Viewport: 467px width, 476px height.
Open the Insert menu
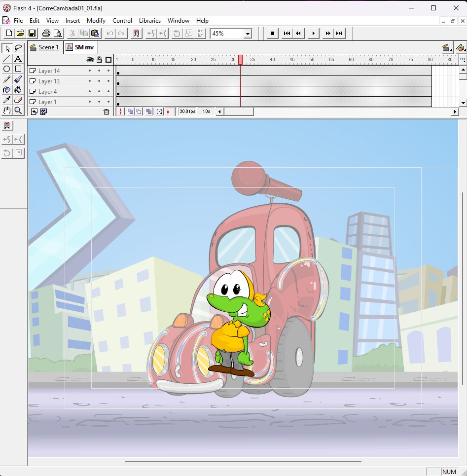pyautogui.click(x=72, y=21)
